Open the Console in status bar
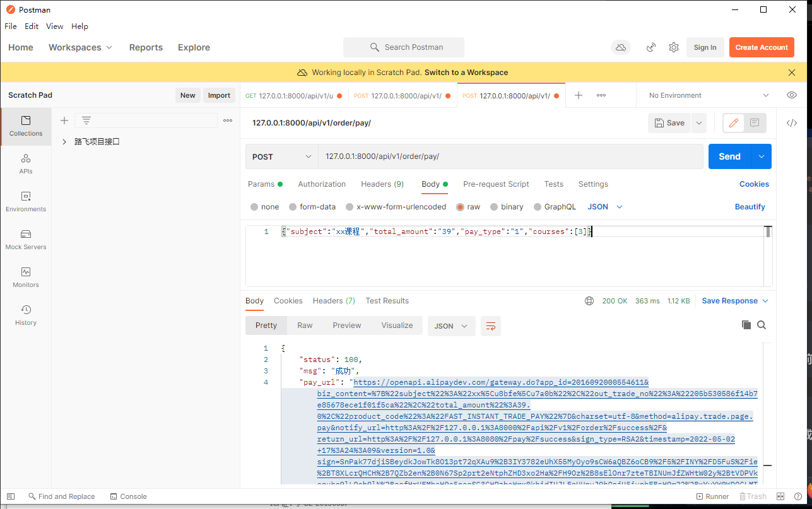 click(128, 496)
